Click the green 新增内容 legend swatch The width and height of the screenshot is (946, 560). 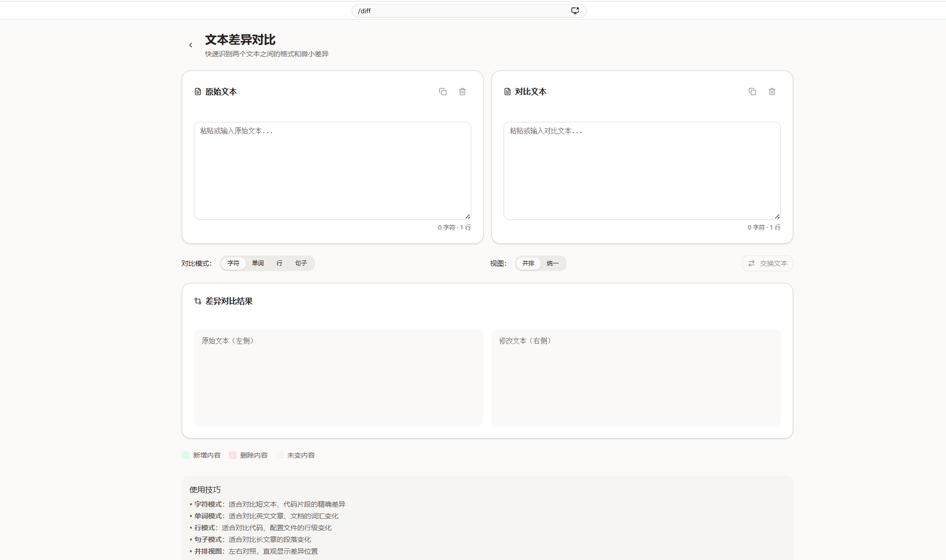(x=186, y=455)
